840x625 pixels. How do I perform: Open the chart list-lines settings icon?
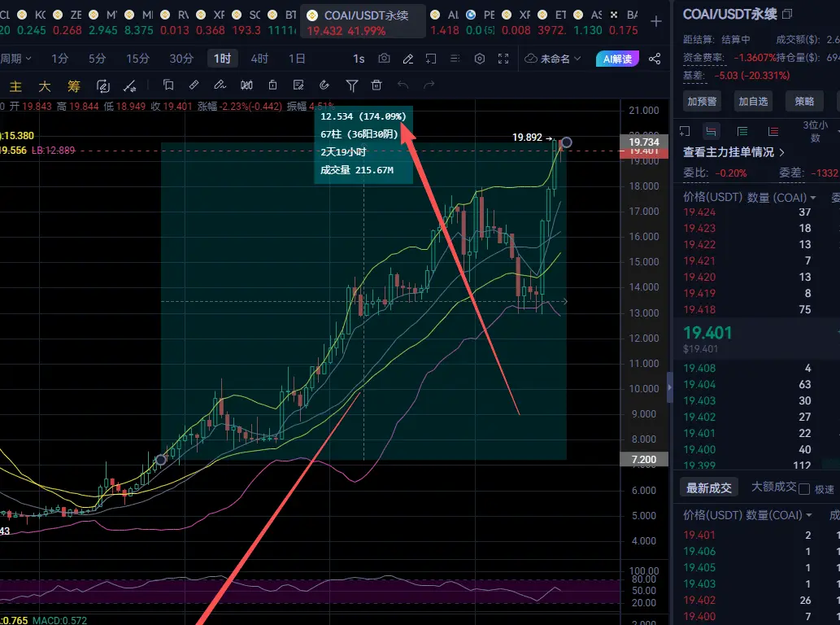pyautogui.click(x=455, y=59)
